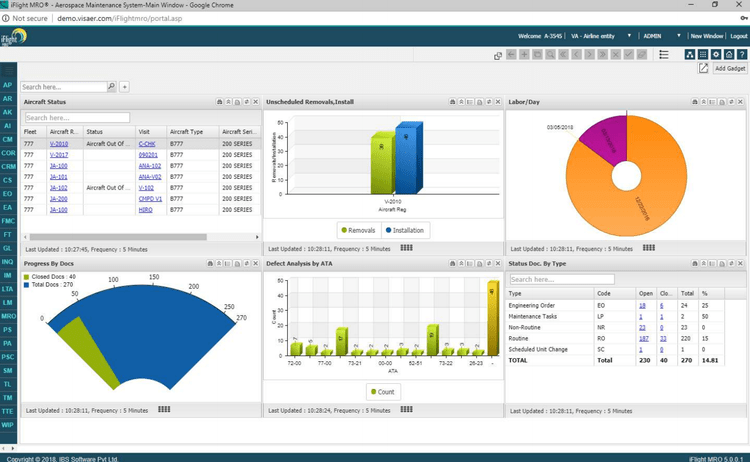Open the FMC module in sidebar
Screen dimensions: 750x462
(8, 221)
